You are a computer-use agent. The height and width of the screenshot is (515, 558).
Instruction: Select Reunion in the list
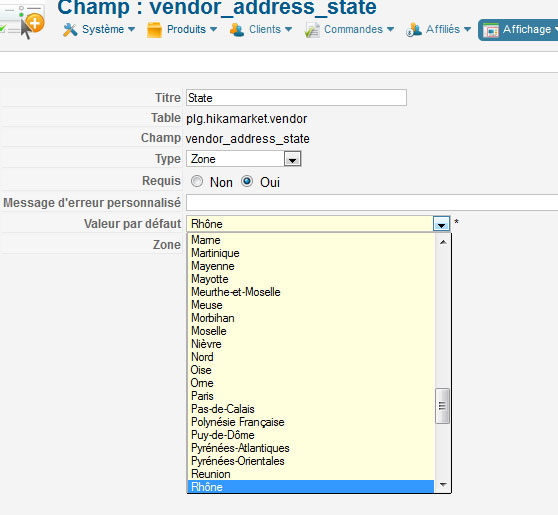tap(311, 474)
